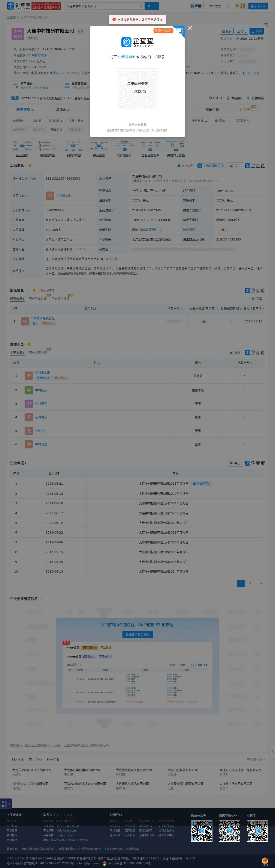
Task: Switch to SMS/password login via corner icon
Action: point(179,31)
